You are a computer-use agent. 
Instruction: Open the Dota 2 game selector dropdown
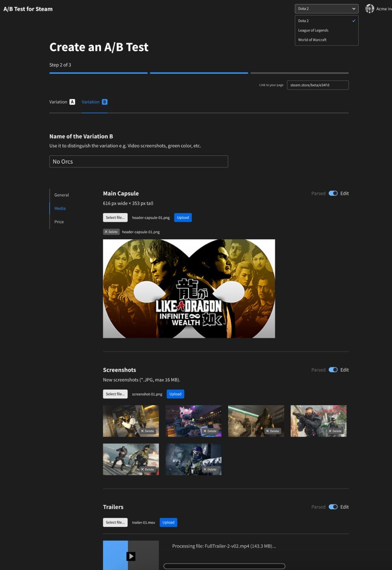tap(326, 8)
